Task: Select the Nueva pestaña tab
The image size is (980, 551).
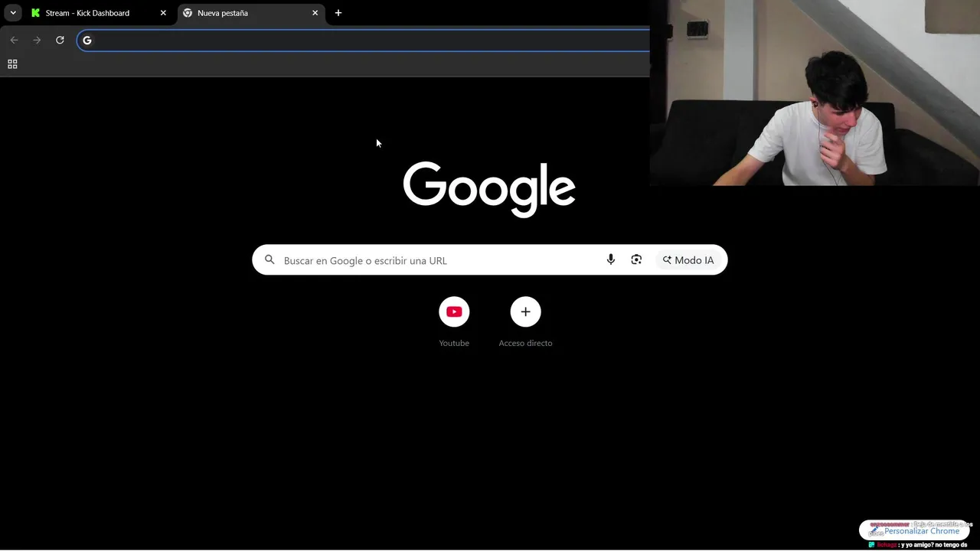Action: [x=251, y=13]
